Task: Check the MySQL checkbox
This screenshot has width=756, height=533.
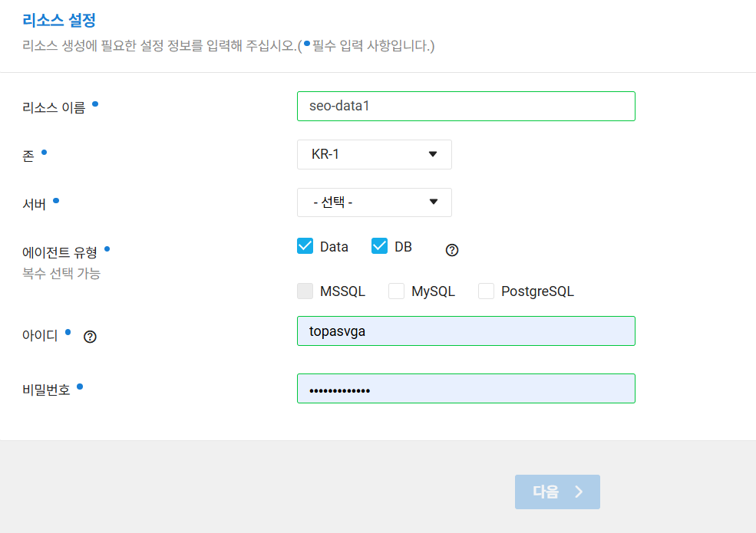Action: click(x=396, y=291)
